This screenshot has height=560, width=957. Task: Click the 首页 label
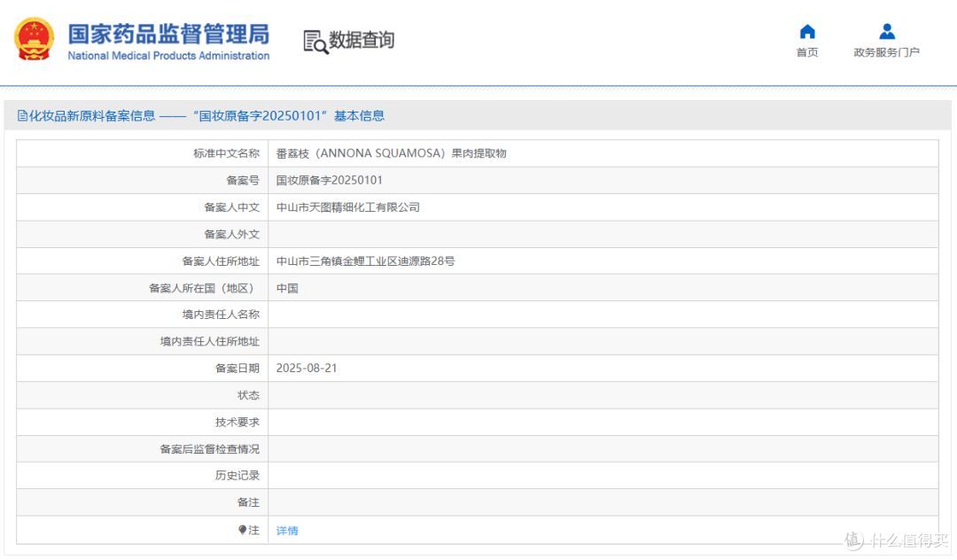[807, 52]
